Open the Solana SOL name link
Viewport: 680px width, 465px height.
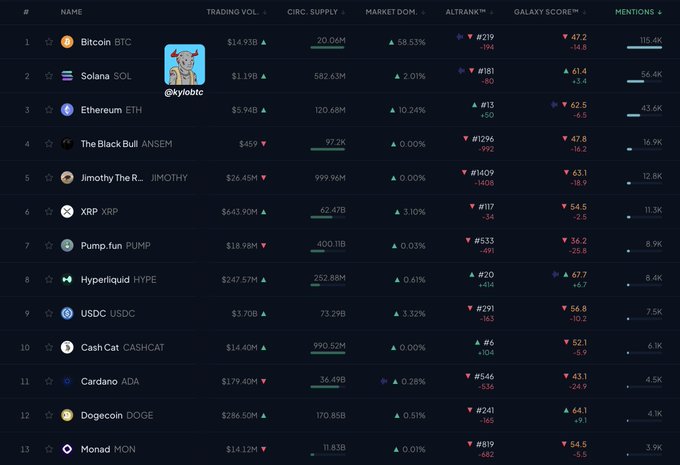pos(106,76)
